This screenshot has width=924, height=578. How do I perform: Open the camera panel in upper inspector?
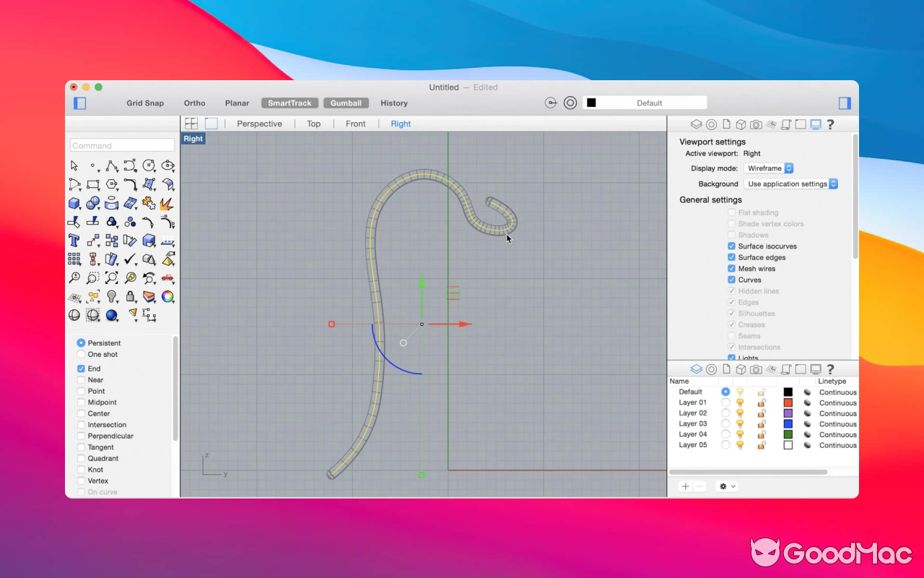(756, 124)
